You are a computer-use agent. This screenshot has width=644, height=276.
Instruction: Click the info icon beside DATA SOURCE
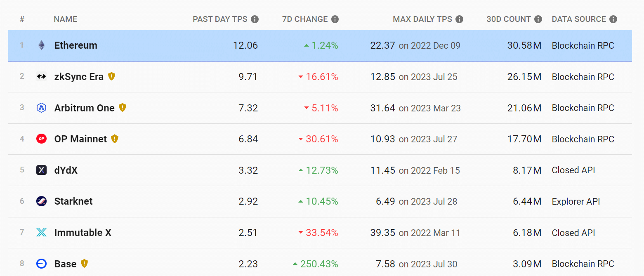coord(613,19)
